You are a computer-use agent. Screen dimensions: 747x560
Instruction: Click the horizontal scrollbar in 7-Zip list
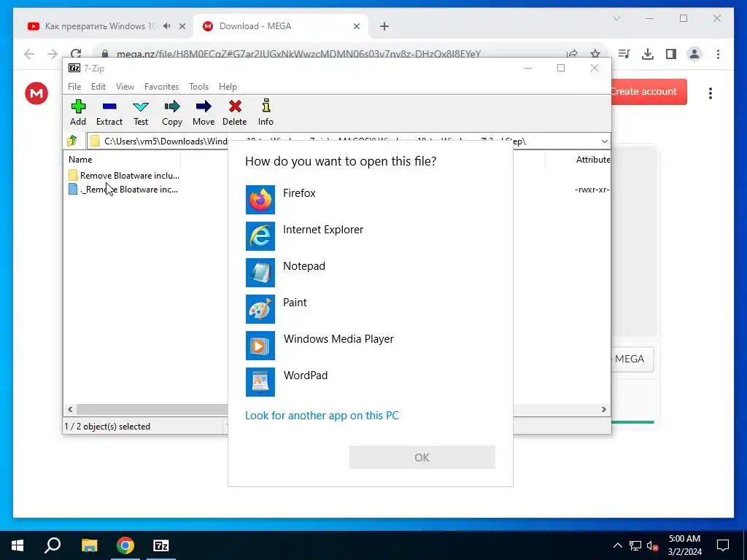(x=152, y=409)
